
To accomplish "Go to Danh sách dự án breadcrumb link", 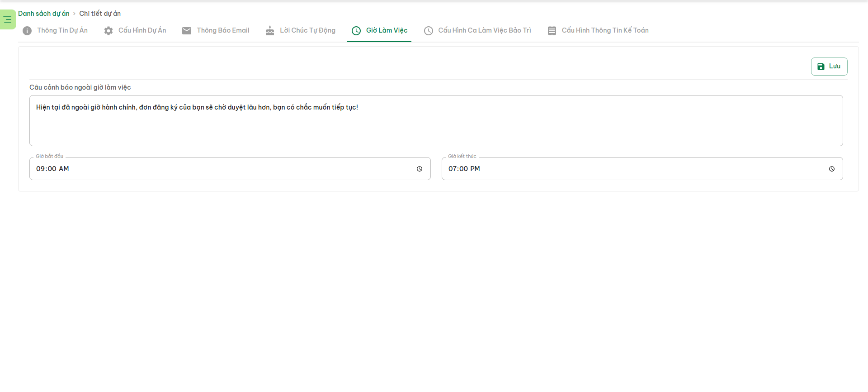I will point(44,14).
